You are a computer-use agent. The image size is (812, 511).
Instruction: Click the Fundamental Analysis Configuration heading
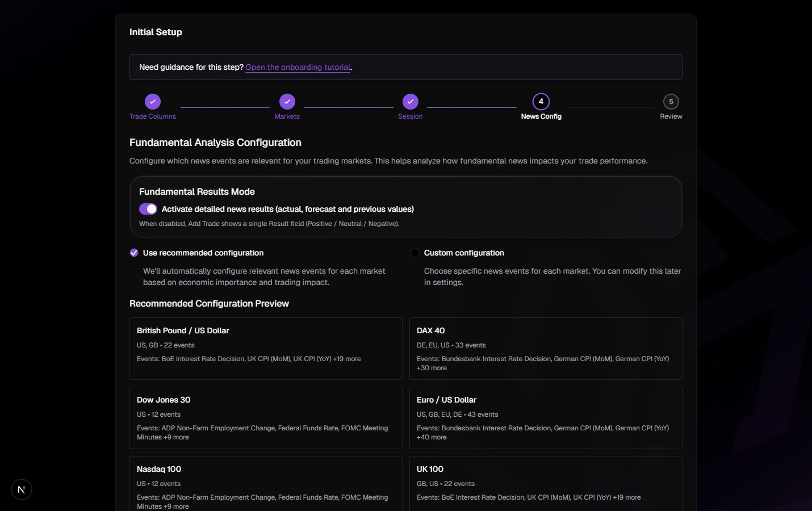[x=215, y=143]
